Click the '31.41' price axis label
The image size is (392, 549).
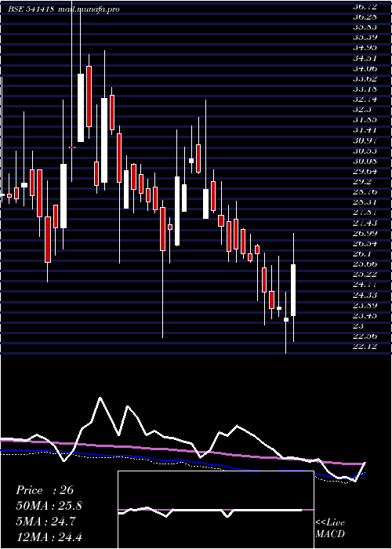365,130
